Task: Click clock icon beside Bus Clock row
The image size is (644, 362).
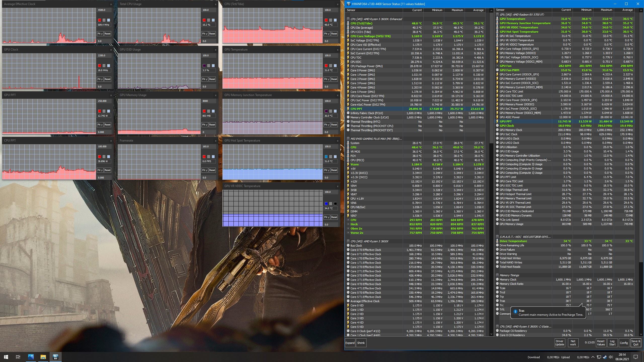Action: tap(348, 246)
